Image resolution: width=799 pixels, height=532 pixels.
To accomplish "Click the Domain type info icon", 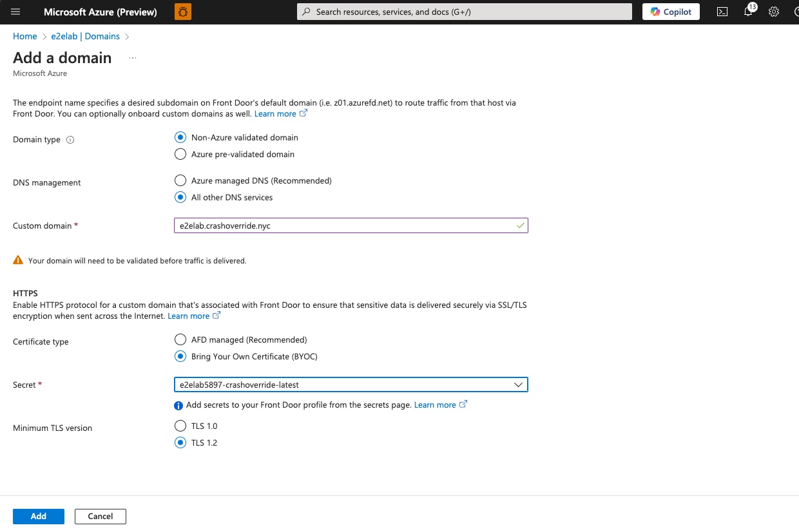I will 70,140.
